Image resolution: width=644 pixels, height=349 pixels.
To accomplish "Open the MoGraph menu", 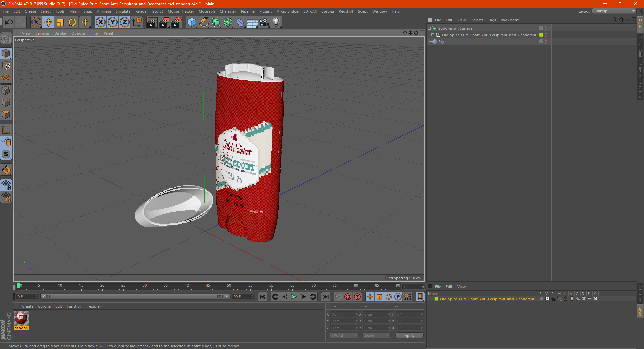I will pyautogui.click(x=207, y=11).
